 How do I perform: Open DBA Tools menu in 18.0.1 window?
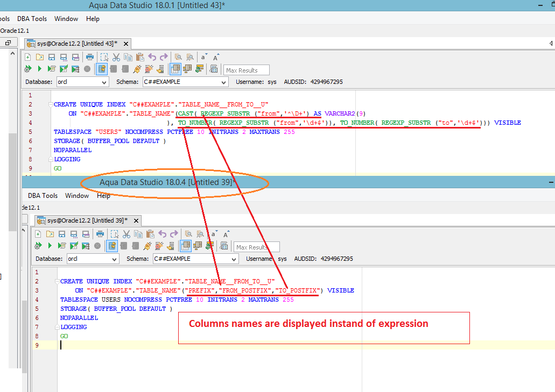click(32, 19)
